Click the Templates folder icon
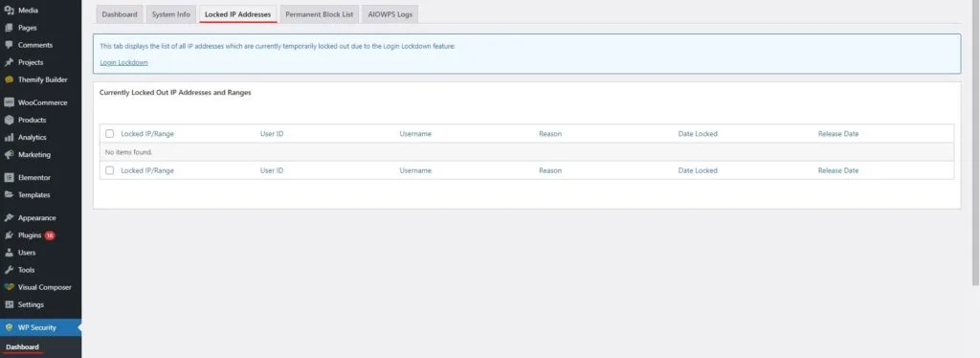980x358 pixels. coord(9,195)
